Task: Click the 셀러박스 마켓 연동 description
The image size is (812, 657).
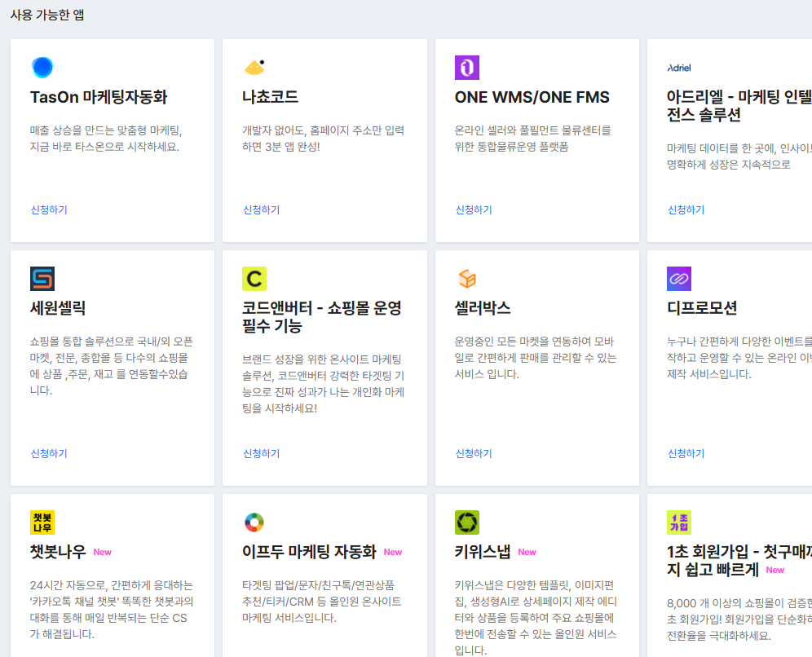Action: (x=536, y=358)
